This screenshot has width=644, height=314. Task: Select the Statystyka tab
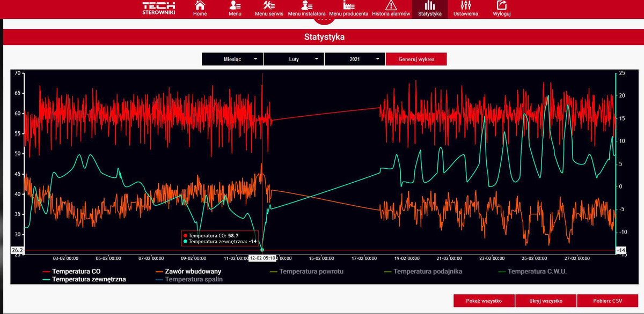(x=429, y=9)
